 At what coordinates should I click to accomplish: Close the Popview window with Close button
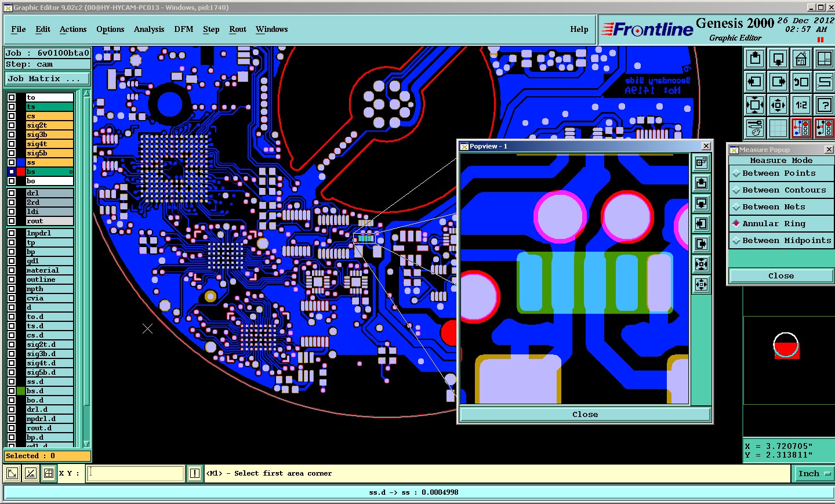(585, 415)
